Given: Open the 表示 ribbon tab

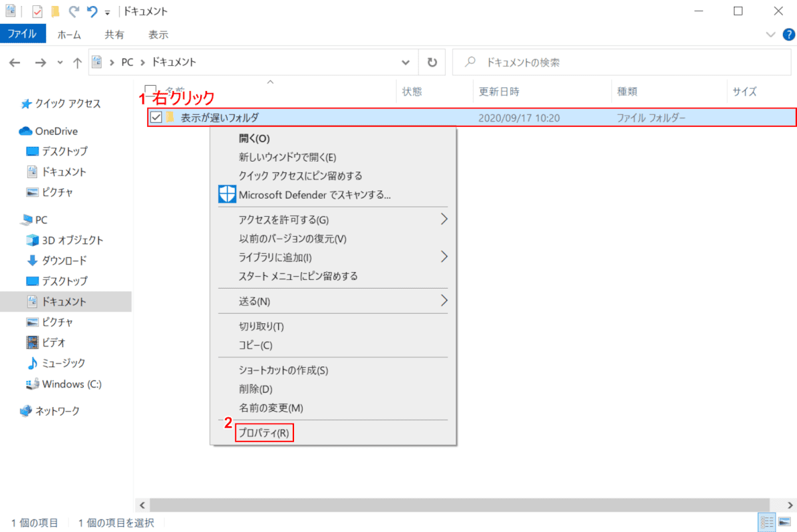Looking at the screenshot, I should pyautogui.click(x=158, y=35).
